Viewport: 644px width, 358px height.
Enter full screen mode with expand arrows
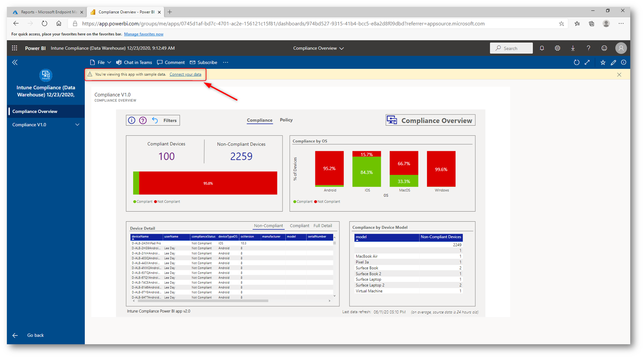click(x=587, y=62)
